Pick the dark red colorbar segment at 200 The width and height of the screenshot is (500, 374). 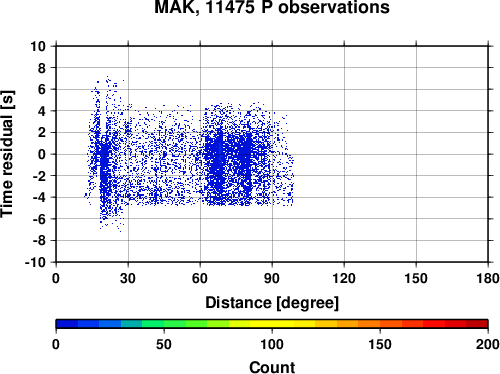pyautogui.click(x=477, y=324)
